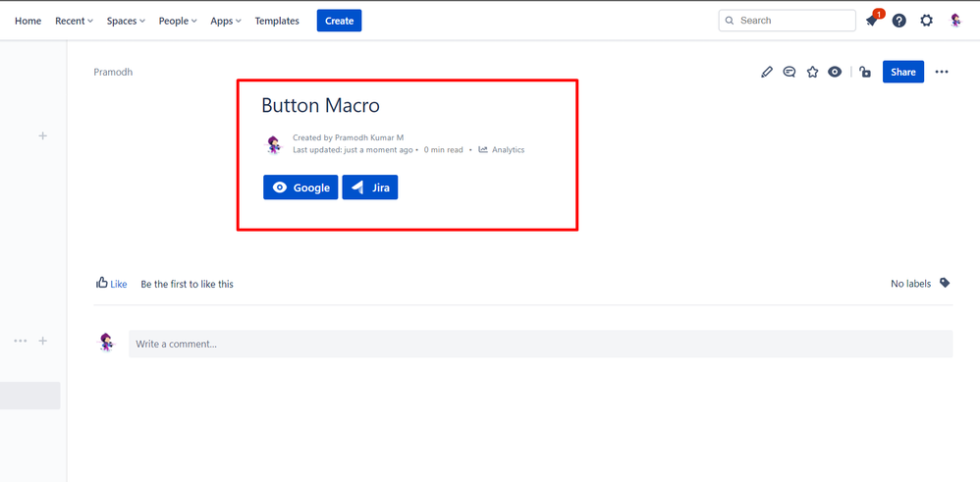Select the highlighted sidebar item
The width and height of the screenshot is (980, 482).
(x=30, y=396)
